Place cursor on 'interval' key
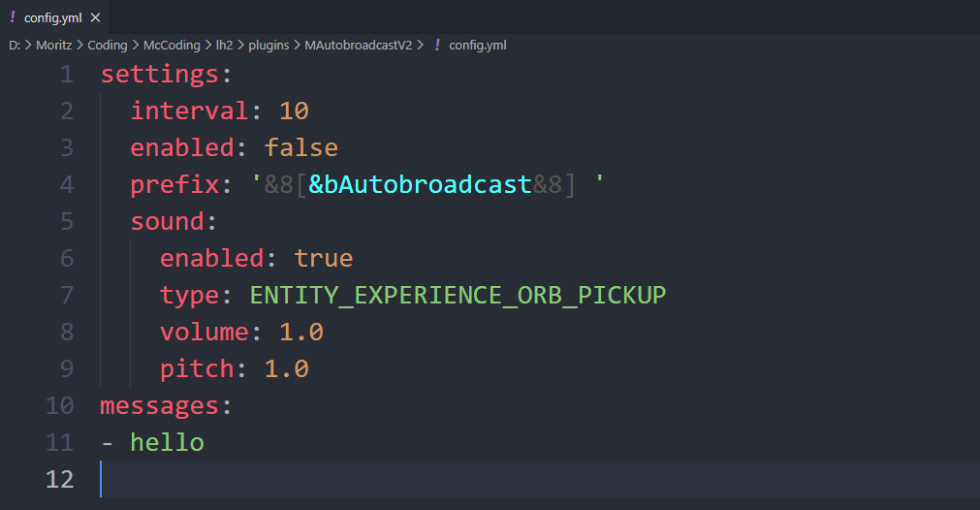Screen dimensions: 980x510 [189, 112]
